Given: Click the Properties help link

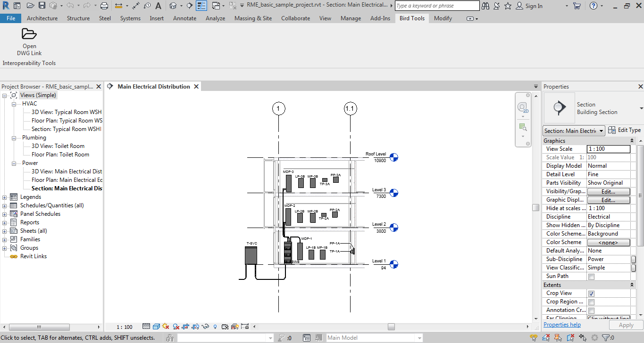Looking at the screenshot, I should (562, 324).
